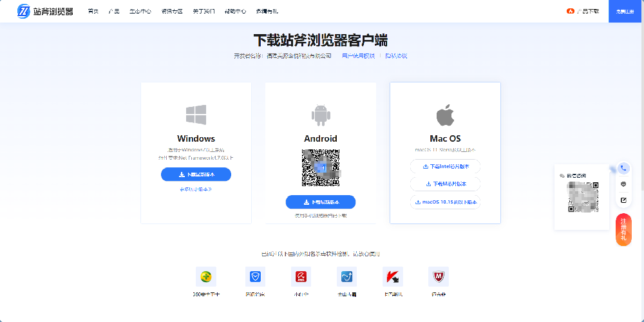Open the chat bubble icon in sidebar
The width and height of the screenshot is (644, 322).
(623, 184)
